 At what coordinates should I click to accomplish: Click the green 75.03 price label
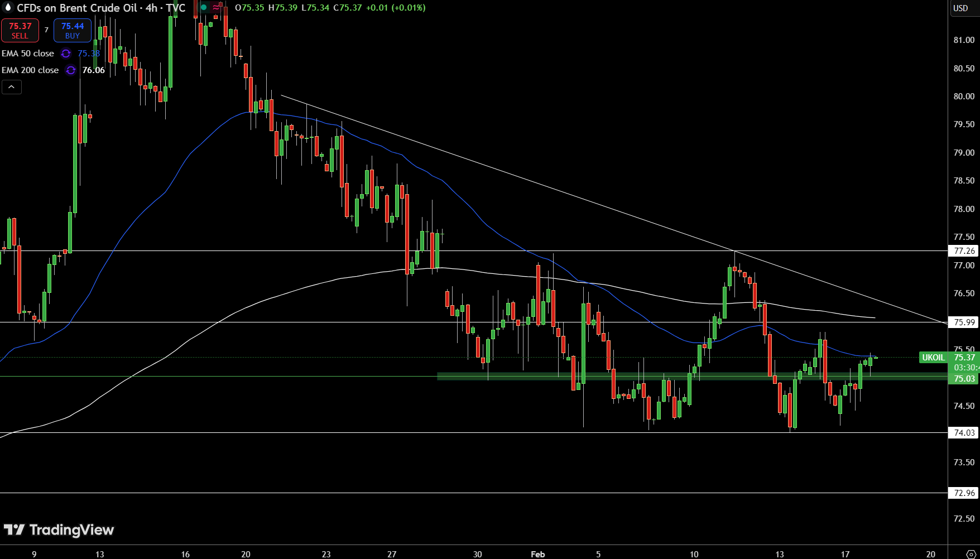tap(964, 379)
